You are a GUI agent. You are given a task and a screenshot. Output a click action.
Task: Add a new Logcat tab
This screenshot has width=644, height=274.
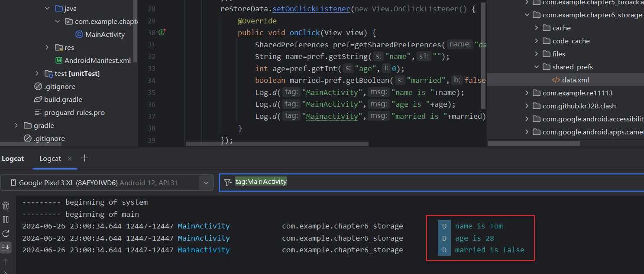tap(84, 158)
